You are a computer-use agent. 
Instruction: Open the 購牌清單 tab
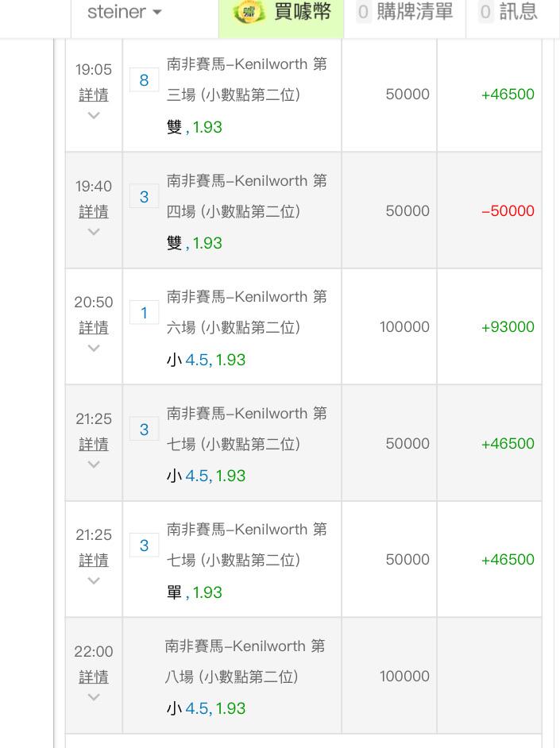404,12
